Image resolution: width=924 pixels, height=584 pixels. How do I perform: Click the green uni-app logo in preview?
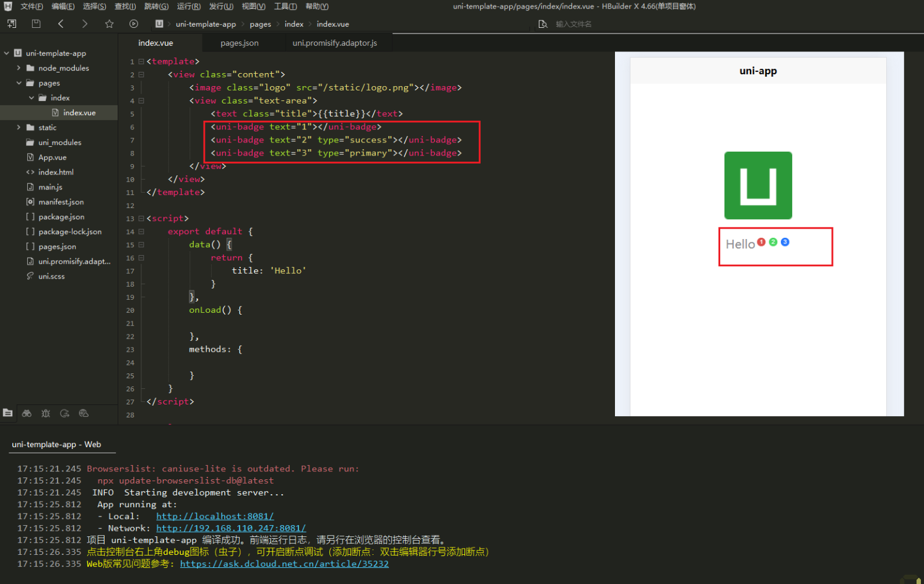point(758,185)
